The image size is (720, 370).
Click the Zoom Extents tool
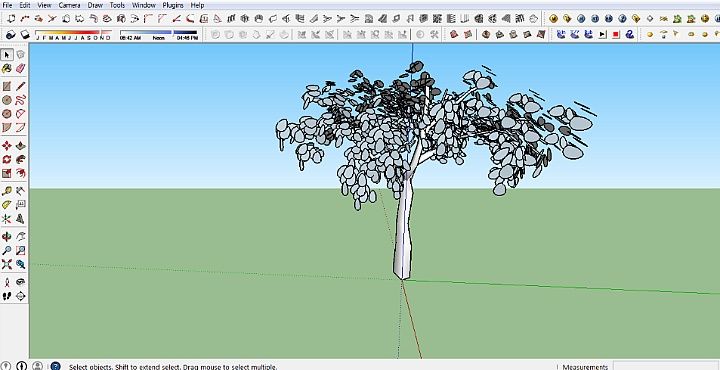(x=6, y=264)
